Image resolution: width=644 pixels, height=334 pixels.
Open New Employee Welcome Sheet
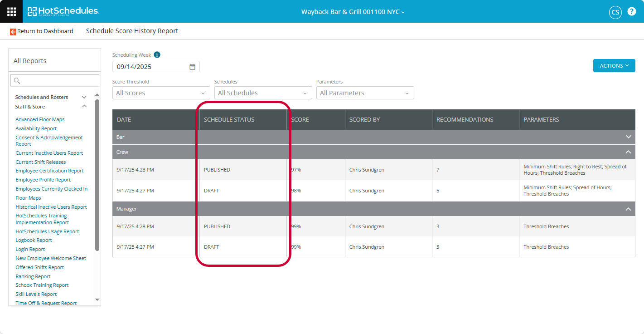51,258
